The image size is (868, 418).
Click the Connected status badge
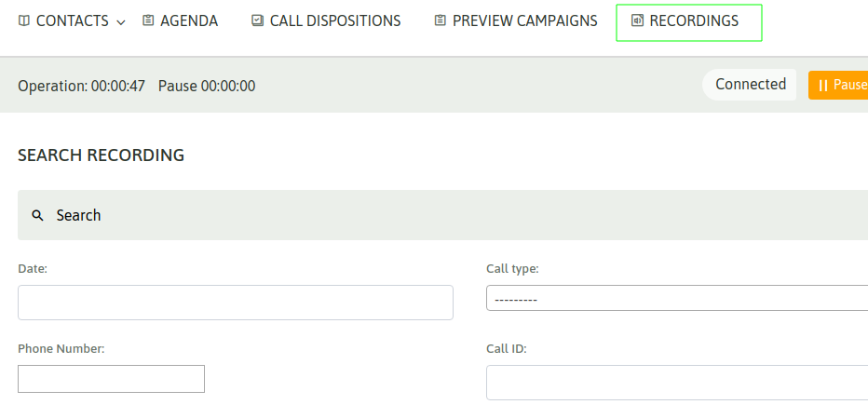pos(750,84)
